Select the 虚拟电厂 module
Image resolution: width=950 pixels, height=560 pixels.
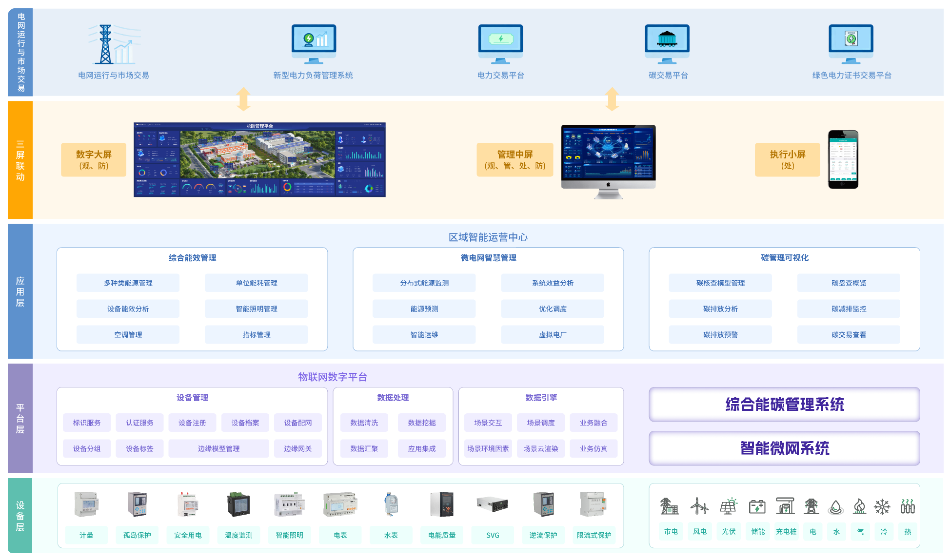[x=552, y=335]
